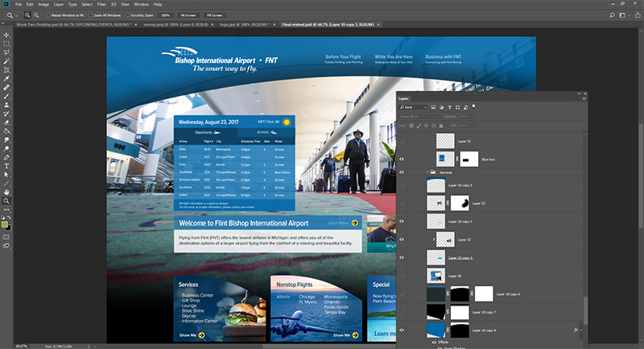Click the Fit Screen button
Viewport: 644px width, 349px height.
[188, 15]
